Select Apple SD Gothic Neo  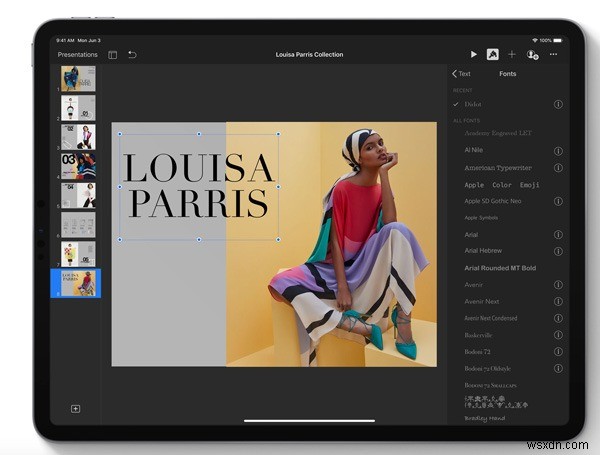click(493, 201)
